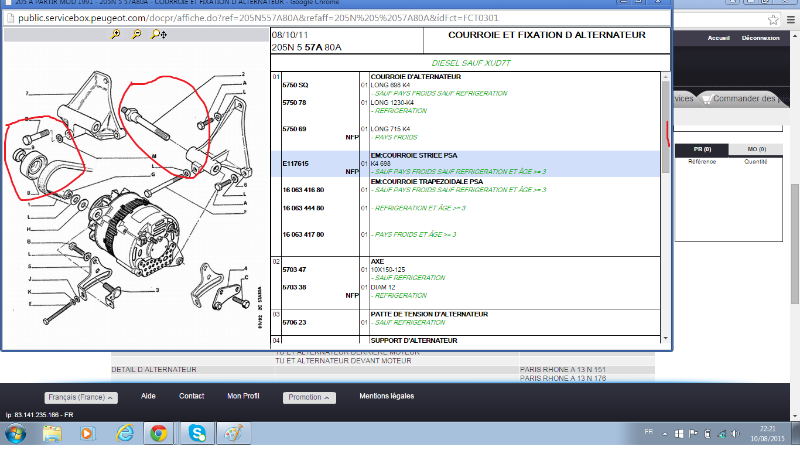Click the COURROIE D'ALTERNATEUR heading
The height and width of the screenshot is (450, 800).
416,77
